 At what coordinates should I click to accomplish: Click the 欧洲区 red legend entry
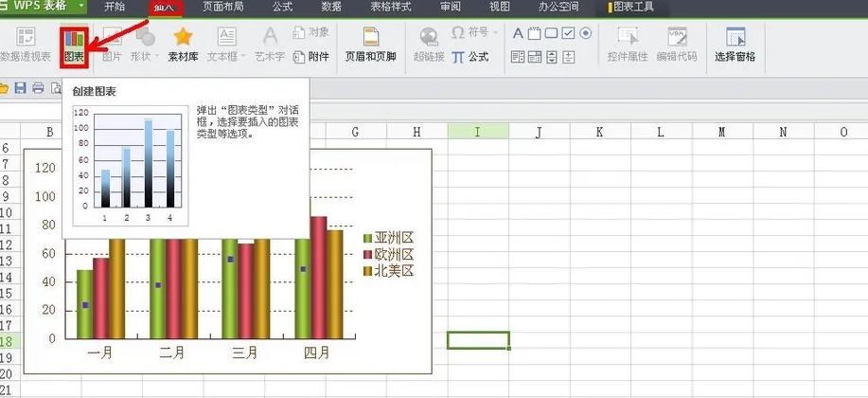[x=389, y=254]
